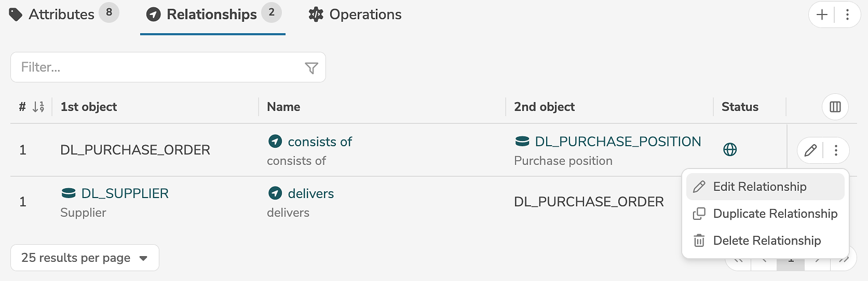
Task: Open the top-right three-dot options menu
Action: (847, 15)
